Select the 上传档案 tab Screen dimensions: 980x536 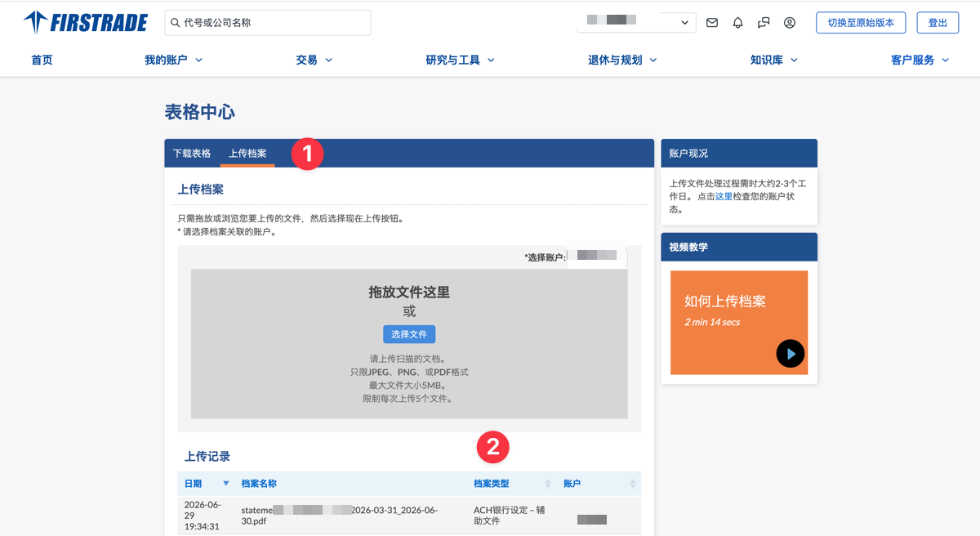click(247, 153)
